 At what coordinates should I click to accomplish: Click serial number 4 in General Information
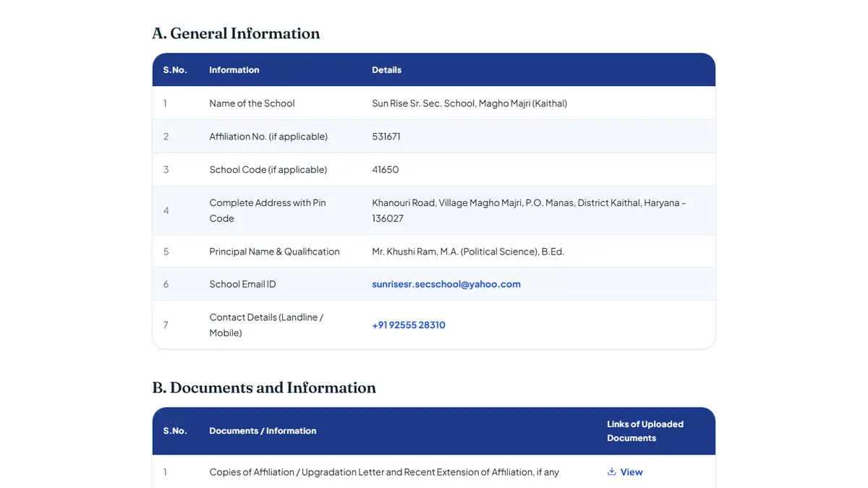[166, 210]
